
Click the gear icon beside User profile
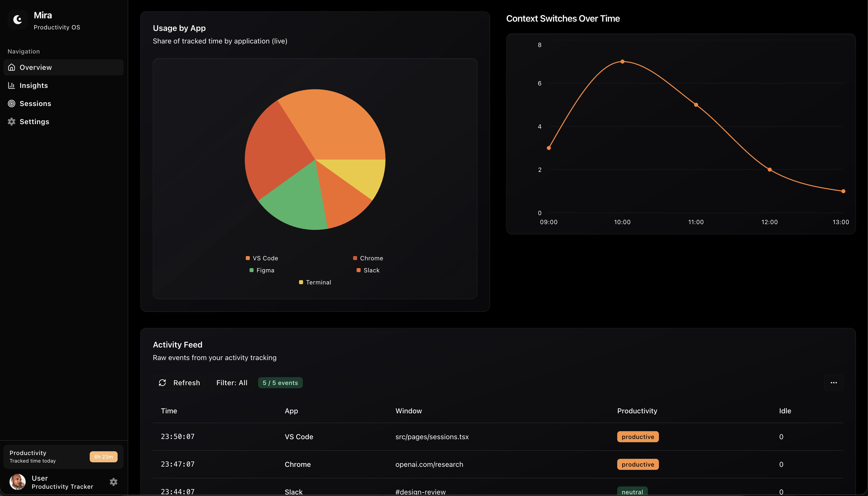click(x=113, y=482)
